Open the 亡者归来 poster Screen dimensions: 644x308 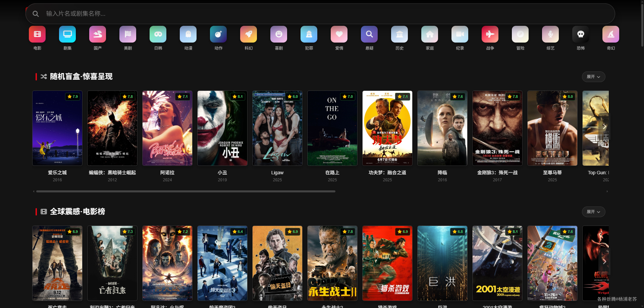[x=112, y=263]
